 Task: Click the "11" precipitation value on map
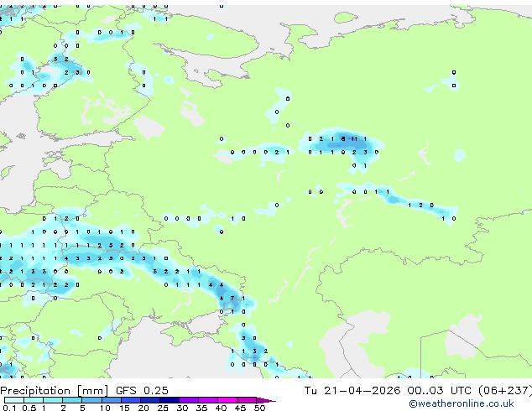(354, 139)
